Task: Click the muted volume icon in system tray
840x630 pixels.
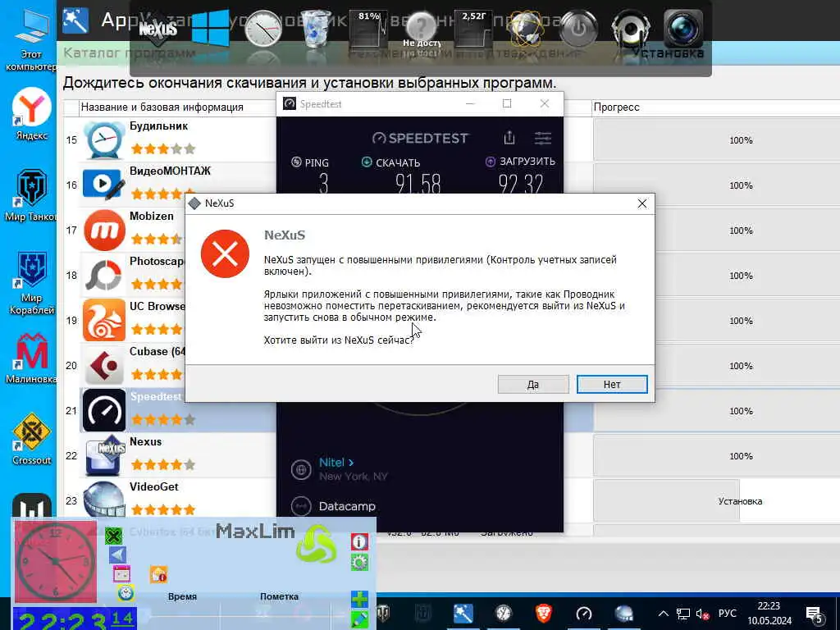Action: [x=702, y=614]
